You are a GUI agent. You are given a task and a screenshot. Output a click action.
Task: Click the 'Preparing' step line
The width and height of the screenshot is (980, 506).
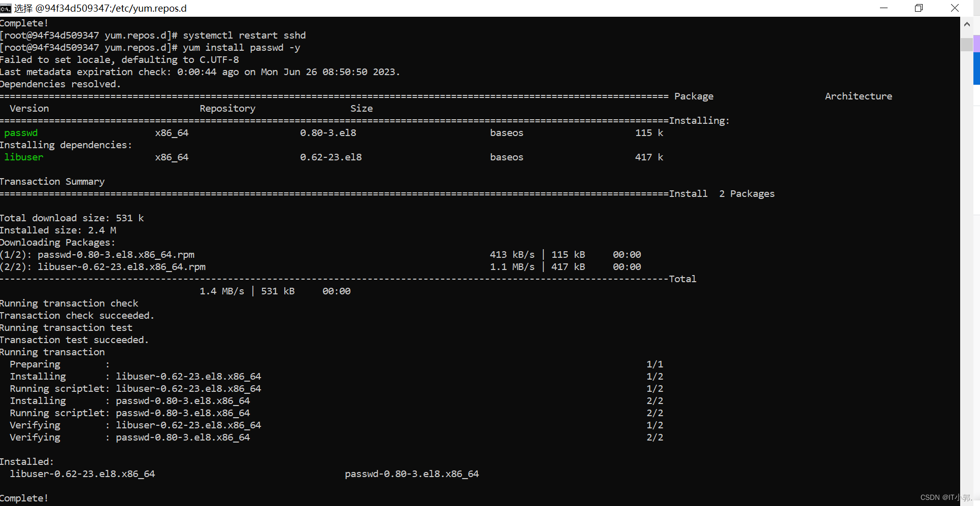(336, 364)
